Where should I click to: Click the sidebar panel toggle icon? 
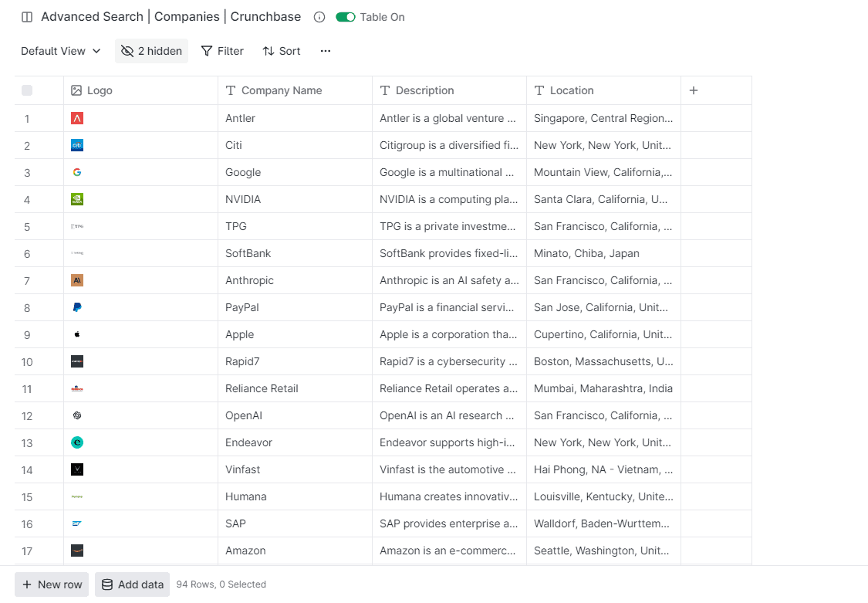pyautogui.click(x=26, y=17)
